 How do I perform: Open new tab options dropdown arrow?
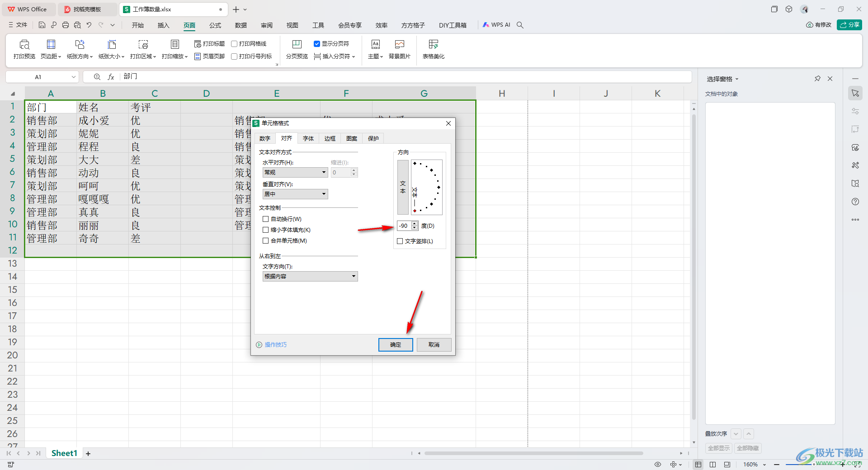245,9
